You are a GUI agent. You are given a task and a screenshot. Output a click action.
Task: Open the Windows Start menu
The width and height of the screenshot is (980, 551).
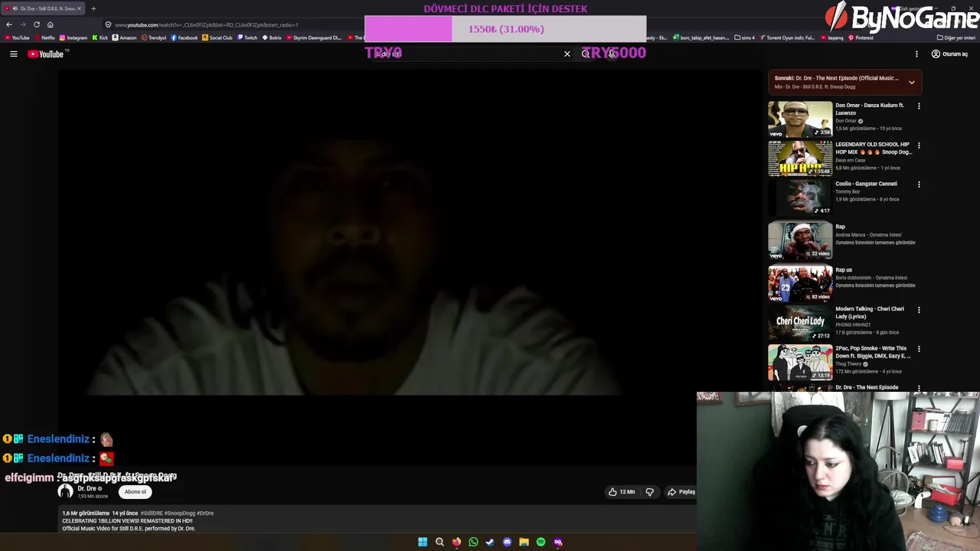[x=423, y=542]
